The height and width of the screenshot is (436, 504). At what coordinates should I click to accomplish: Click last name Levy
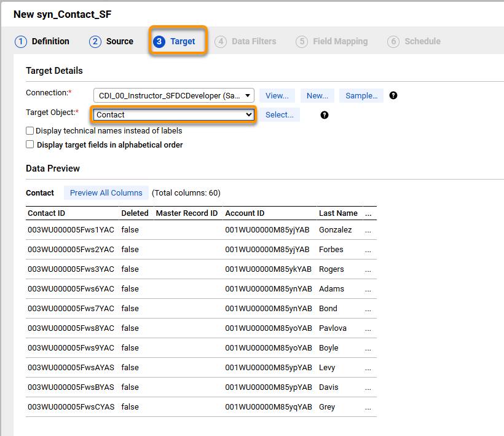[x=327, y=368]
